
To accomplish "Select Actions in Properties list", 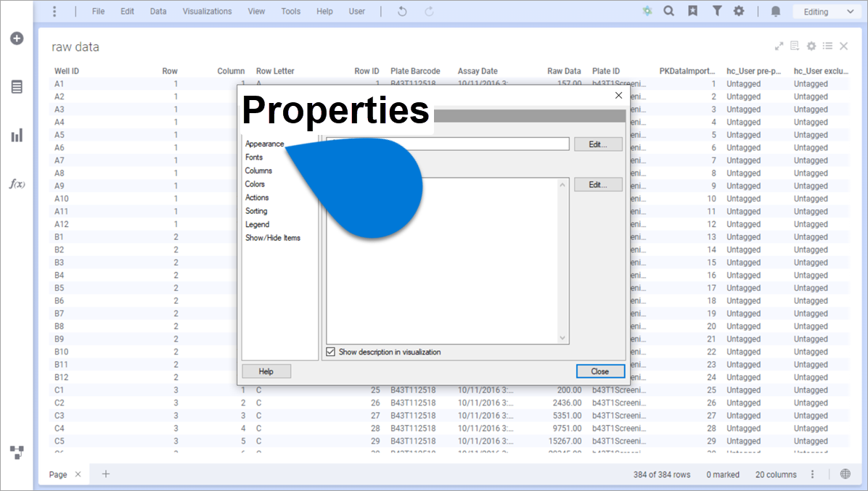I will (x=257, y=197).
